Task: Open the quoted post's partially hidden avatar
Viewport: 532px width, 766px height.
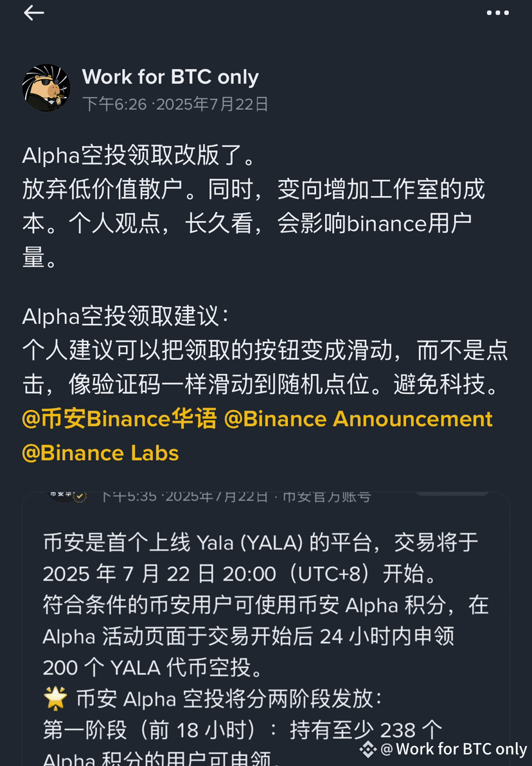Action: pyautogui.click(x=59, y=496)
